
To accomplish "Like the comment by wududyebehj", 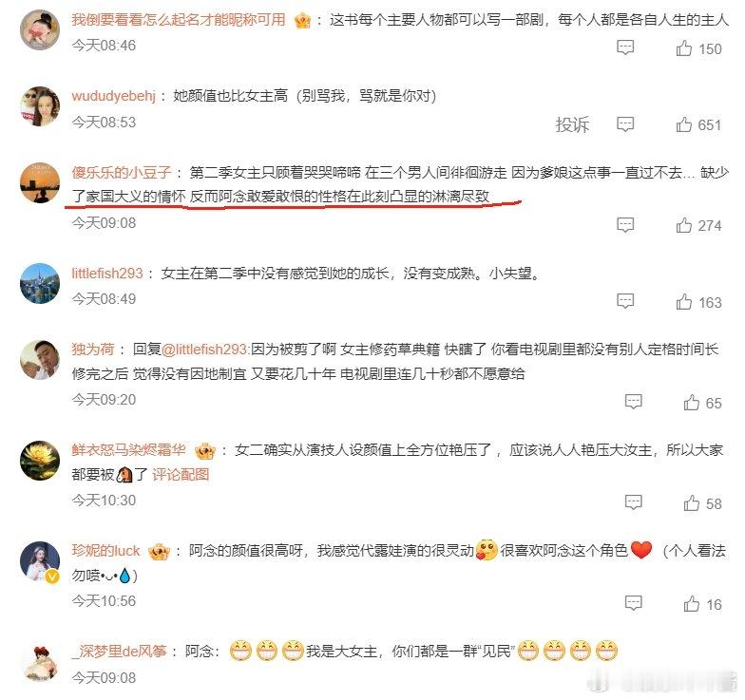I will click(x=684, y=124).
